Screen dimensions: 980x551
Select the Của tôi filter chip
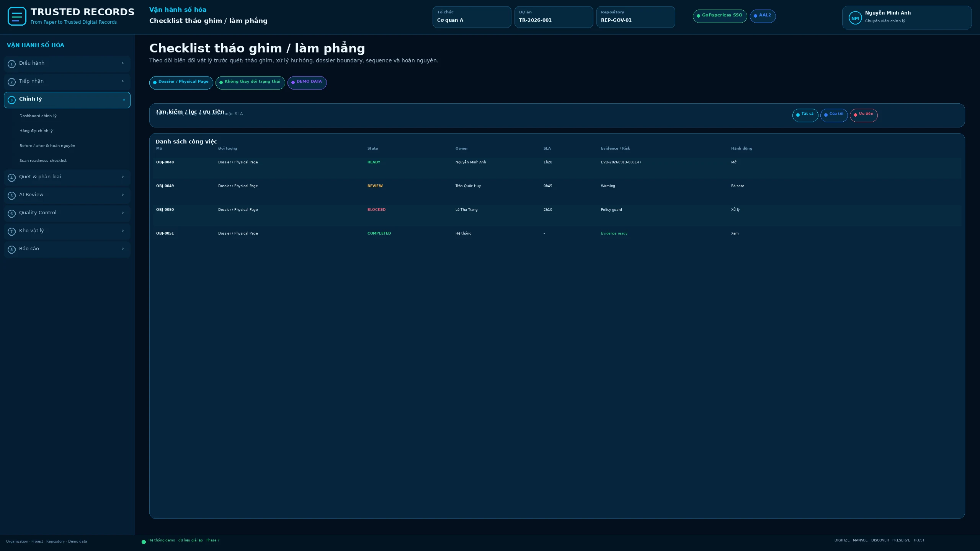point(834,115)
